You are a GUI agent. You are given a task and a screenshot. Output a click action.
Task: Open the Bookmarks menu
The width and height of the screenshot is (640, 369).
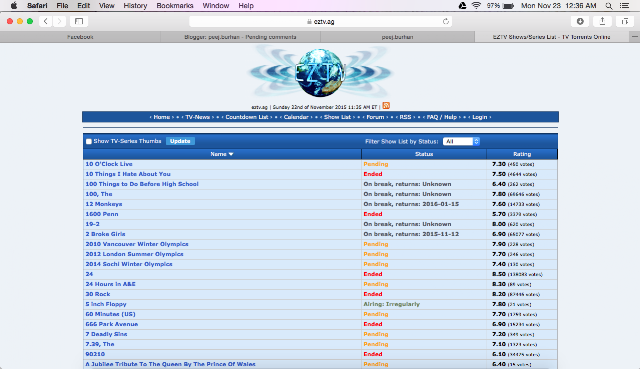click(x=175, y=6)
